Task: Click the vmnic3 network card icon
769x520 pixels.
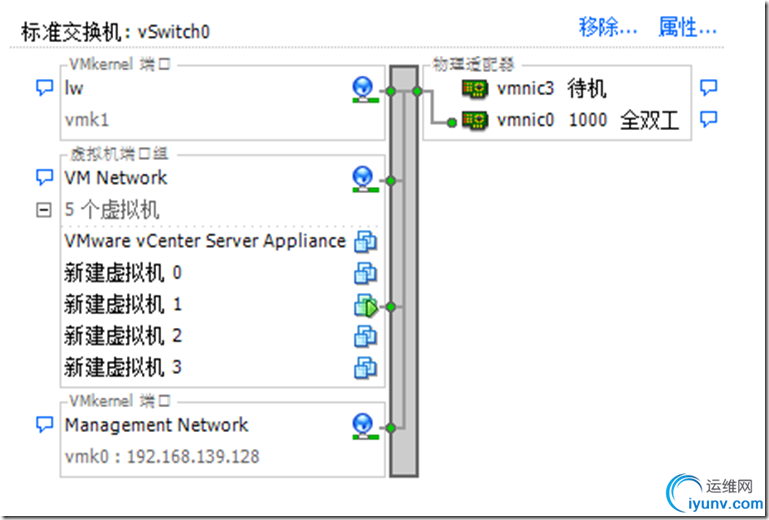Action: [x=475, y=89]
